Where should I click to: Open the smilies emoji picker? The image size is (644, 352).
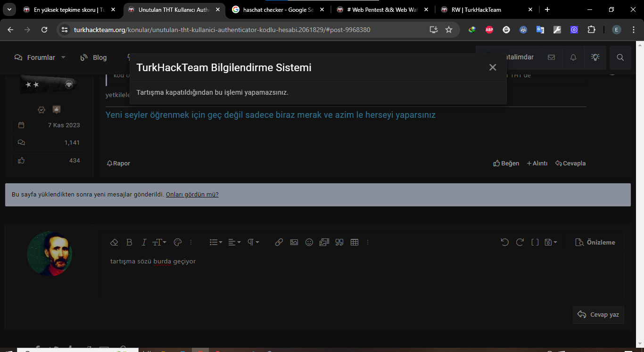click(309, 242)
